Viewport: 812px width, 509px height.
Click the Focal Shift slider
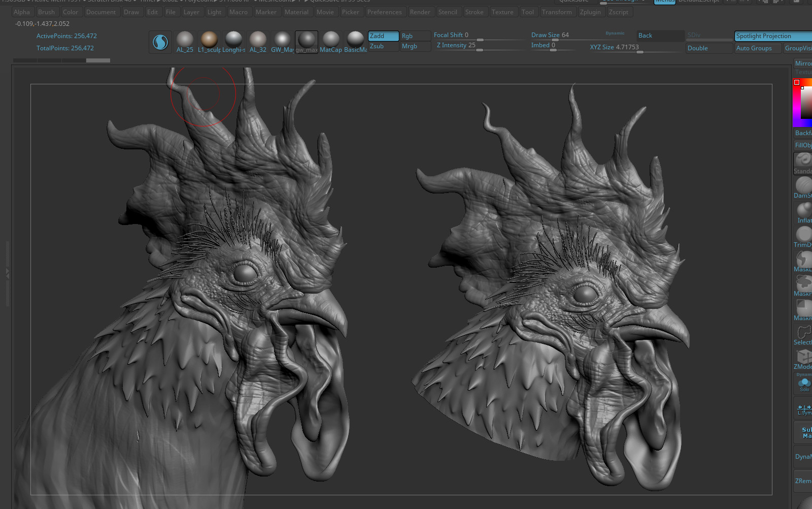point(479,36)
